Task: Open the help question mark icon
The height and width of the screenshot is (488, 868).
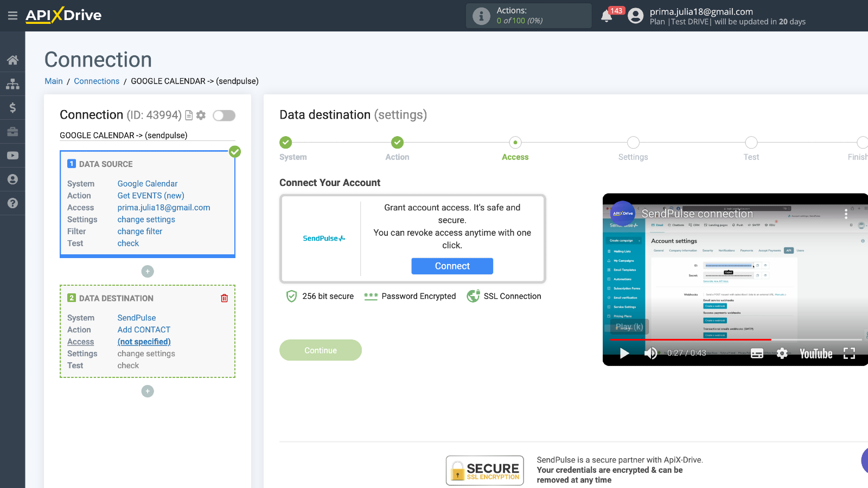Action: tap(12, 203)
